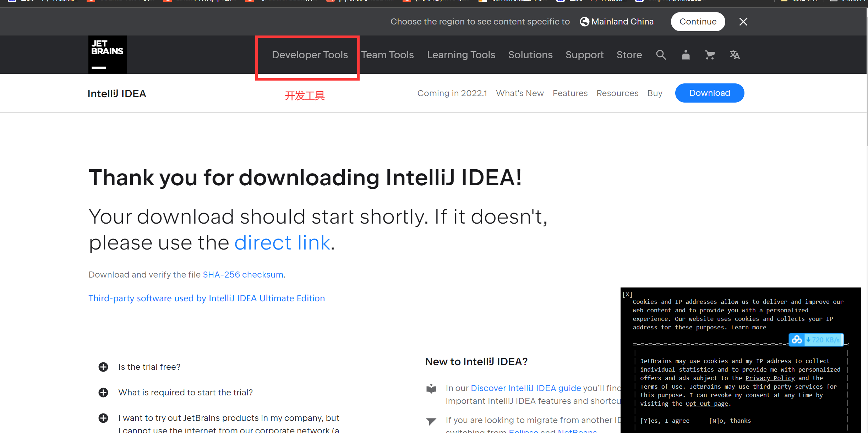
Task: Click the IntelliJ IDEA wordmark
Action: pos(117,93)
